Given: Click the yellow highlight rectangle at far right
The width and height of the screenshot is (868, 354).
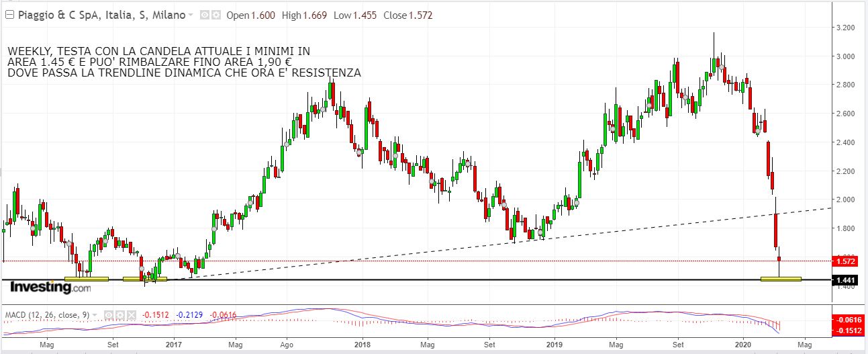Looking at the screenshot, I should 781,279.
